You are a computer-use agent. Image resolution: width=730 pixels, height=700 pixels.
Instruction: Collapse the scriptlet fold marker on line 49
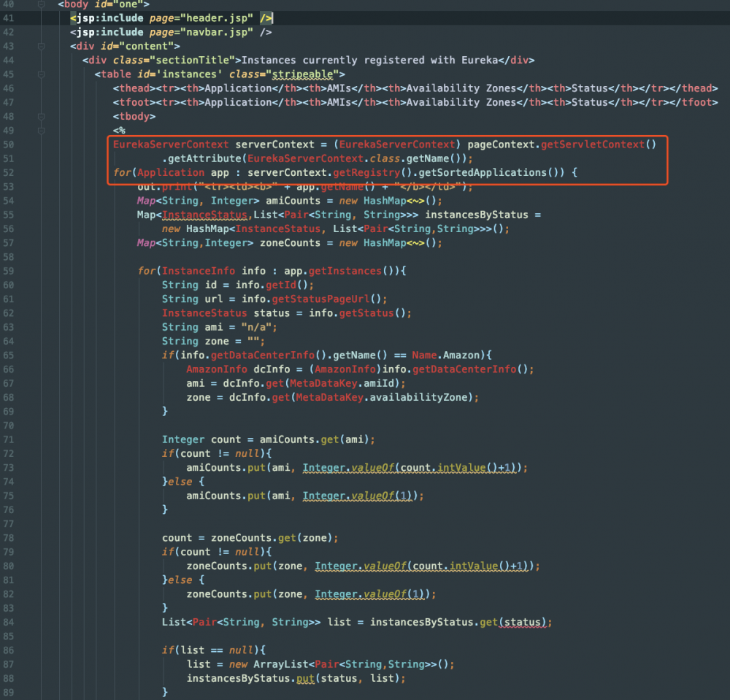pyautogui.click(x=41, y=131)
